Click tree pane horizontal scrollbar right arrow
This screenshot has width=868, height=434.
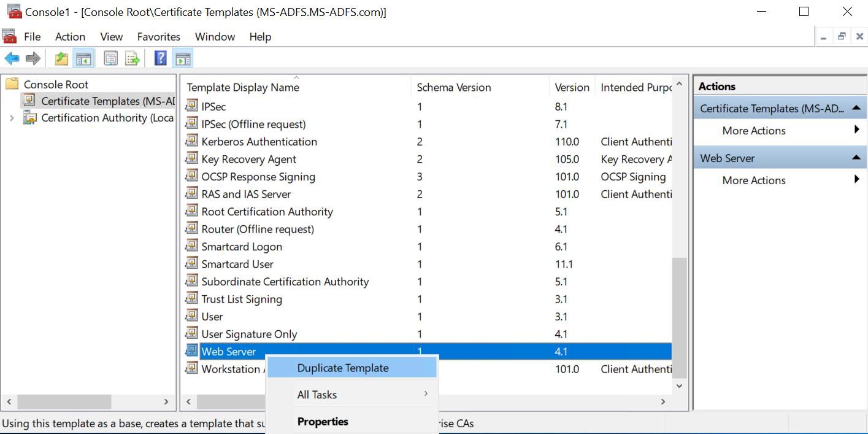click(x=166, y=401)
